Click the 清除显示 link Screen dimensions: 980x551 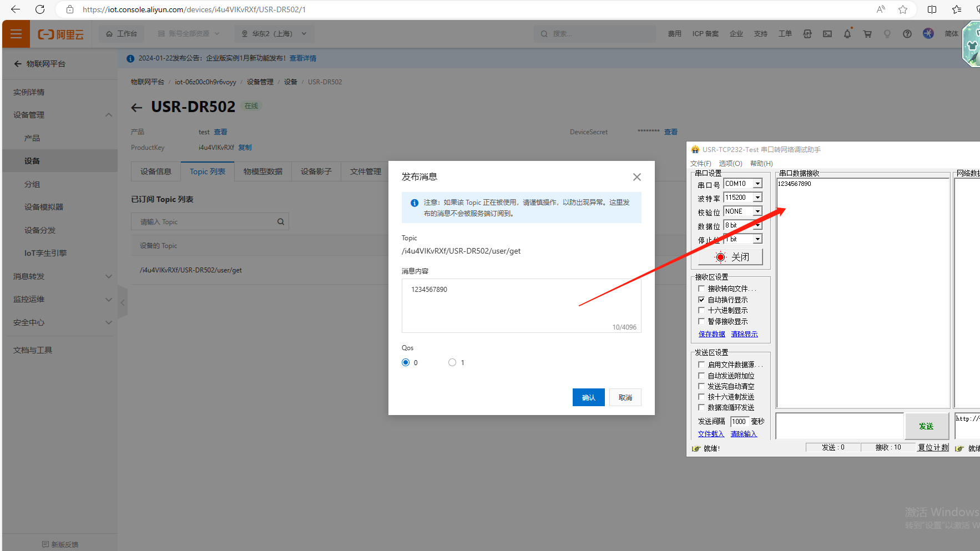[x=744, y=334]
